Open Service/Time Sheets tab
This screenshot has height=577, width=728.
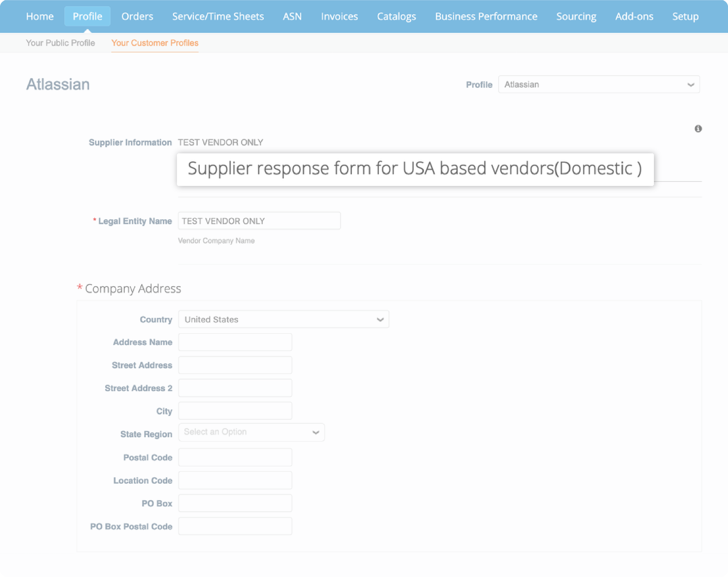[x=218, y=16]
